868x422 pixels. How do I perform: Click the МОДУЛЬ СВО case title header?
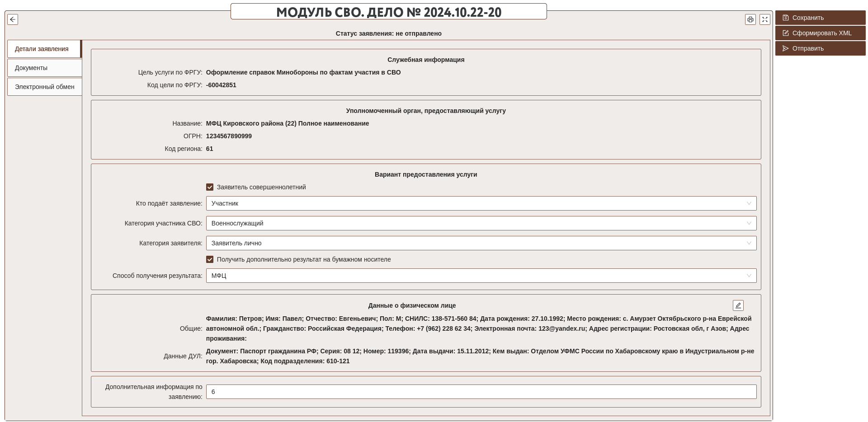click(x=389, y=12)
